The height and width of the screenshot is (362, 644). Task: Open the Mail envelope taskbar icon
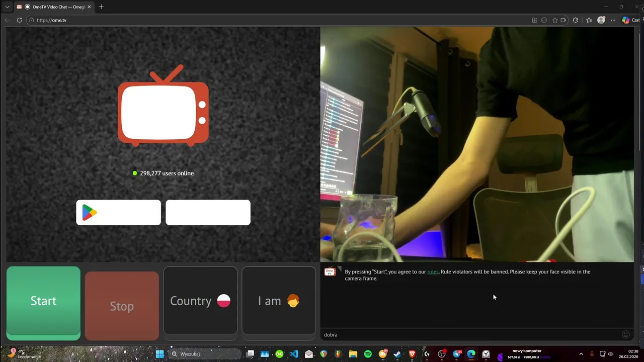309,354
